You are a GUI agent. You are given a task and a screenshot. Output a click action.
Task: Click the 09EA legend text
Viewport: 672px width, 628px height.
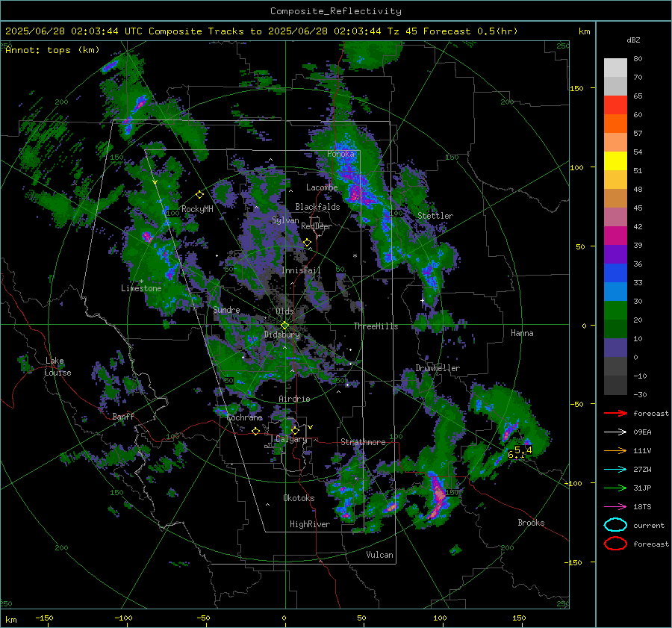(x=642, y=432)
